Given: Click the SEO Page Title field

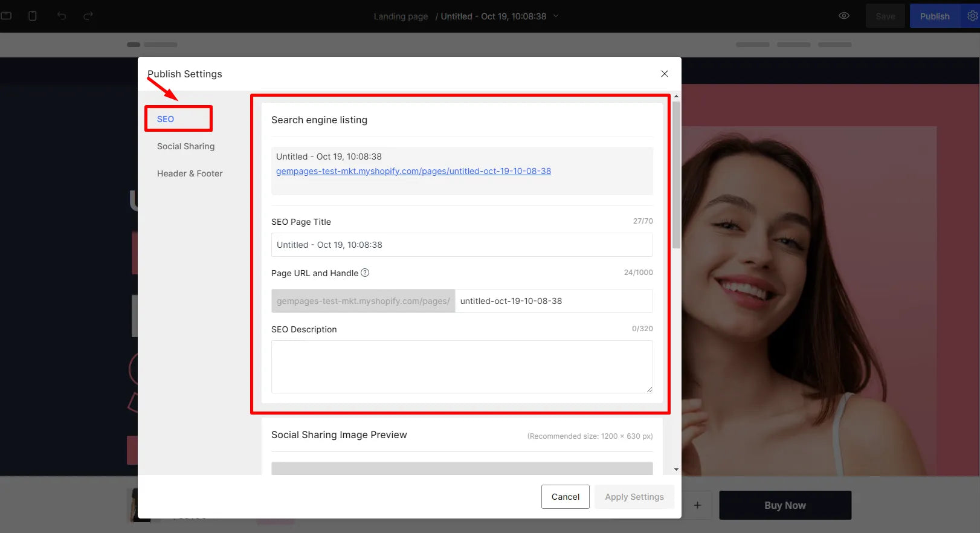Looking at the screenshot, I should pyautogui.click(x=462, y=245).
